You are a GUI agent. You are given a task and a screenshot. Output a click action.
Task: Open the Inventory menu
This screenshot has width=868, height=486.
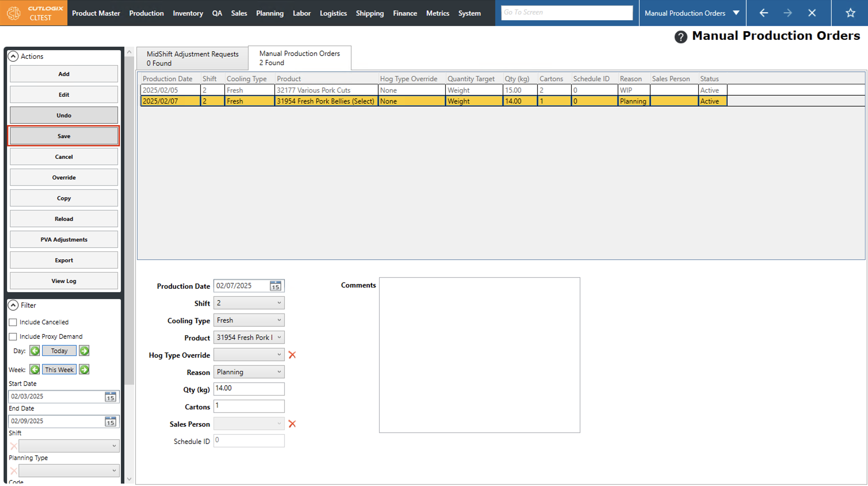click(x=188, y=13)
